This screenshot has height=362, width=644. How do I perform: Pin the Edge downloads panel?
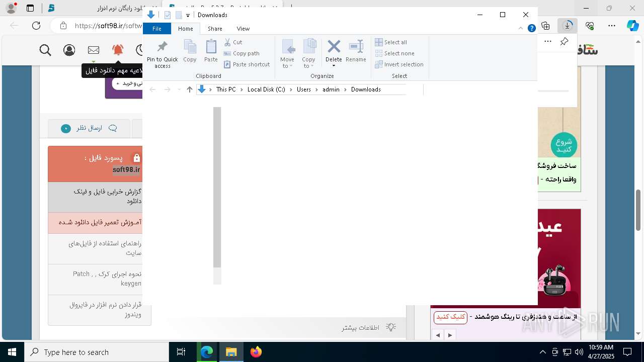click(565, 41)
